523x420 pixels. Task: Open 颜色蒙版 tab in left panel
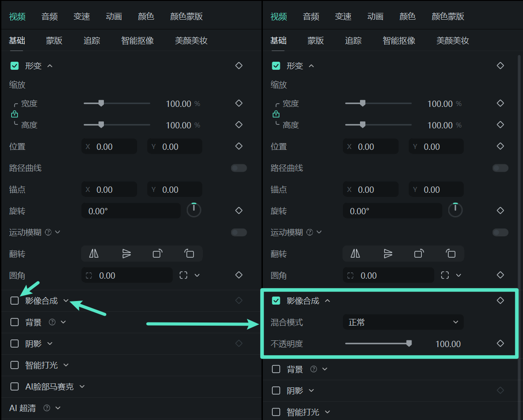[x=186, y=16]
